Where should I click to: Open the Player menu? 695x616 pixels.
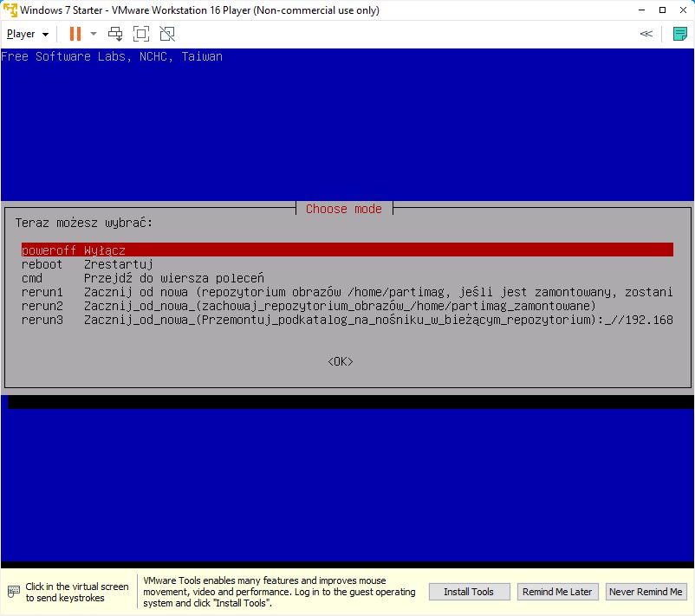26,34
